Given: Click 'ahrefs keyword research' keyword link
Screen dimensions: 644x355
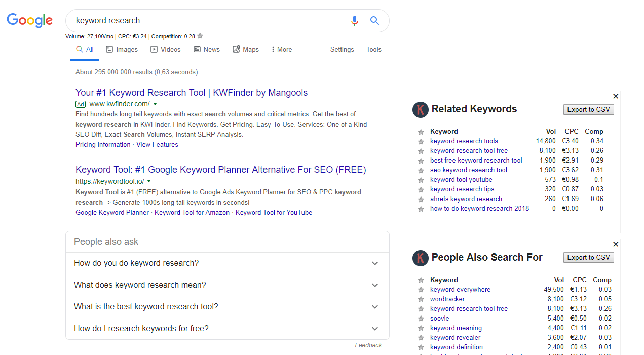Looking at the screenshot, I should tap(466, 199).
